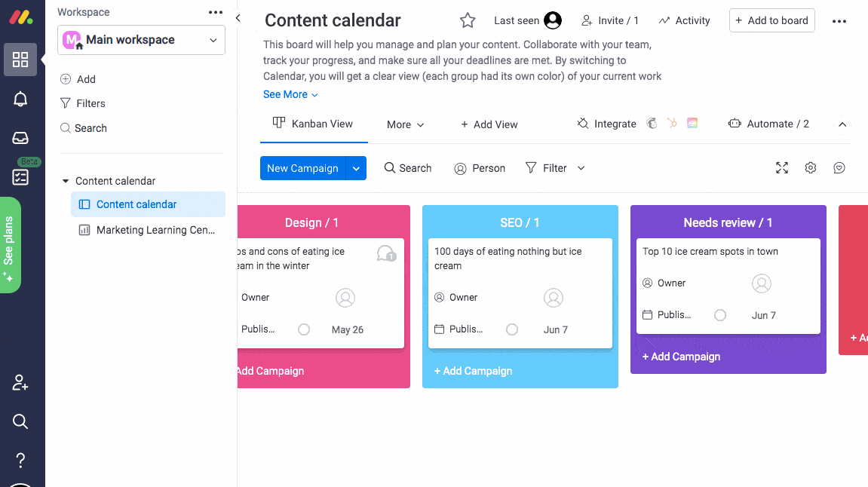Open updates bubble on Design card

point(385,253)
